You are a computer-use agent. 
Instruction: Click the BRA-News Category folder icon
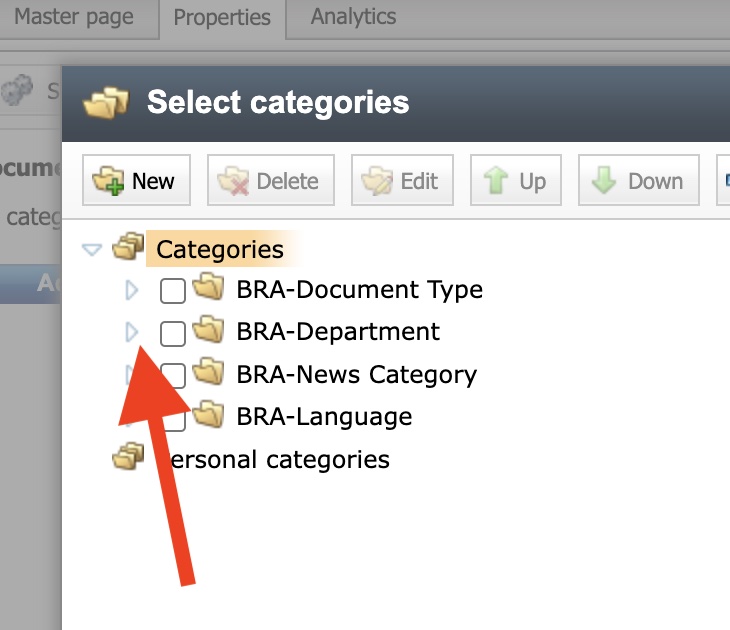[x=208, y=374]
